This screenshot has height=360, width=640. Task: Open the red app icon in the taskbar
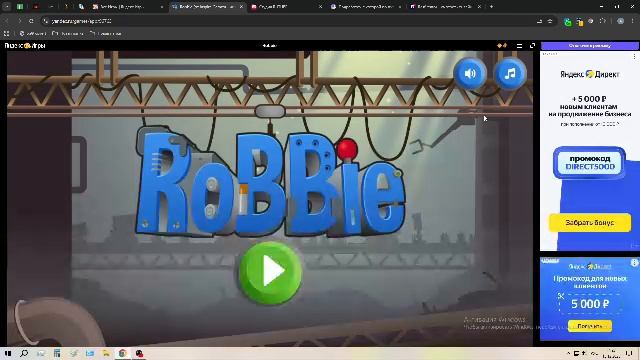(139, 353)
